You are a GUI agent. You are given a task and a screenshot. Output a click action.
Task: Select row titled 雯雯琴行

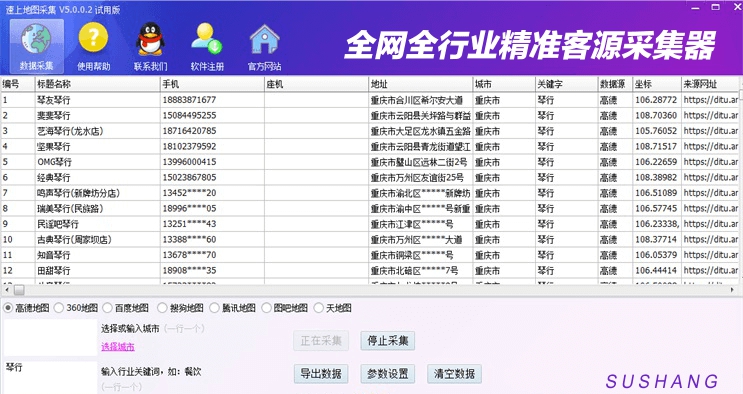click(370, 115)
